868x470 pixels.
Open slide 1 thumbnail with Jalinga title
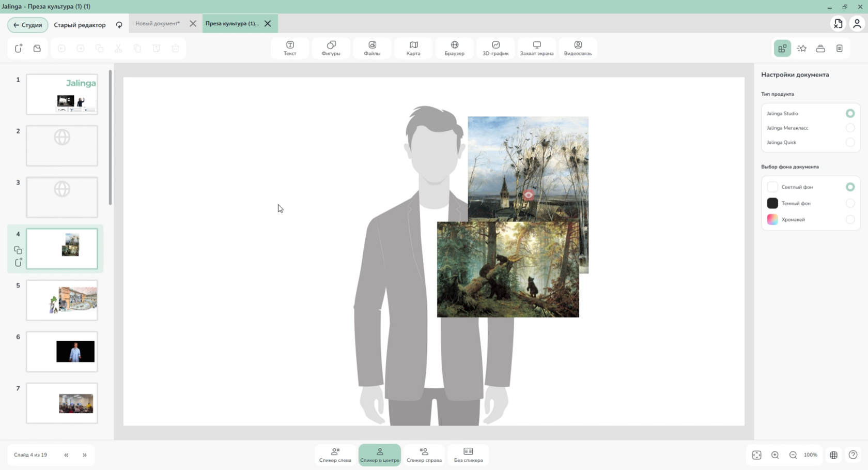tap(62, 94)
